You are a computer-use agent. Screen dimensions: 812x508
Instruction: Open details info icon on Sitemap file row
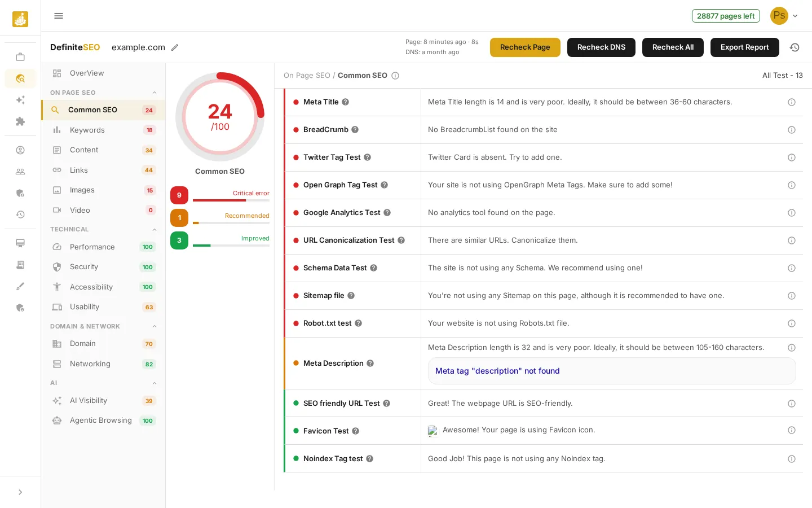[792, 296]
